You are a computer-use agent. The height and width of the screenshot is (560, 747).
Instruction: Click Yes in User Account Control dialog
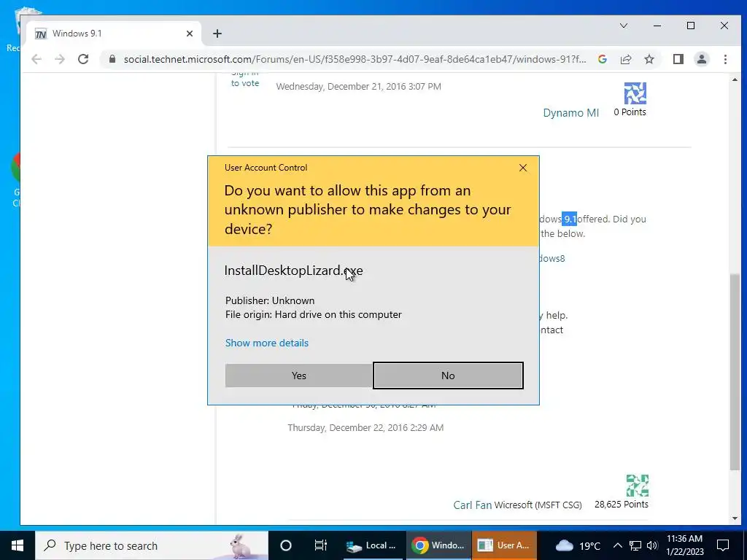point(298,376)
